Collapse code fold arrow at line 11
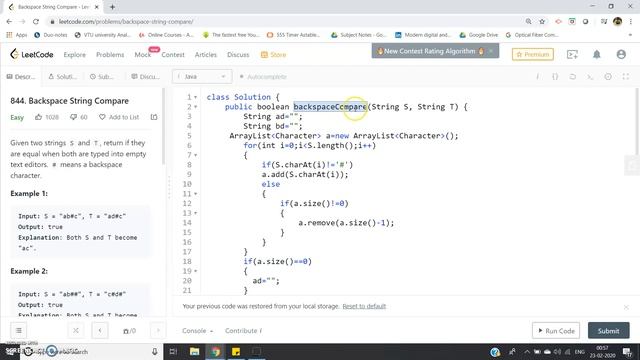 click(x=196, y=194)
